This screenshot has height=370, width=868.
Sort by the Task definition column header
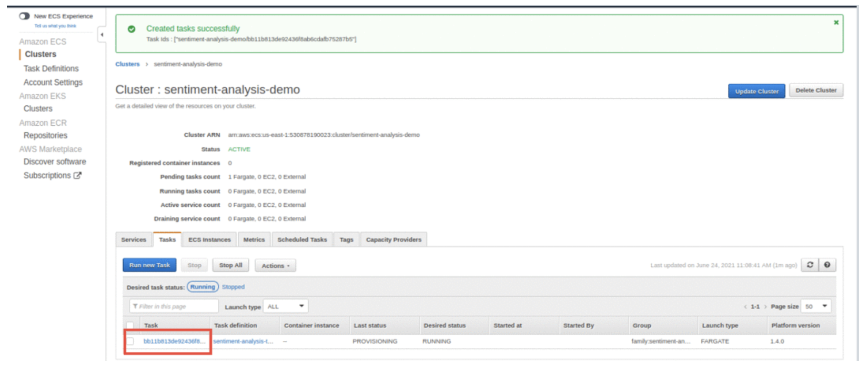tap(235, 326)
